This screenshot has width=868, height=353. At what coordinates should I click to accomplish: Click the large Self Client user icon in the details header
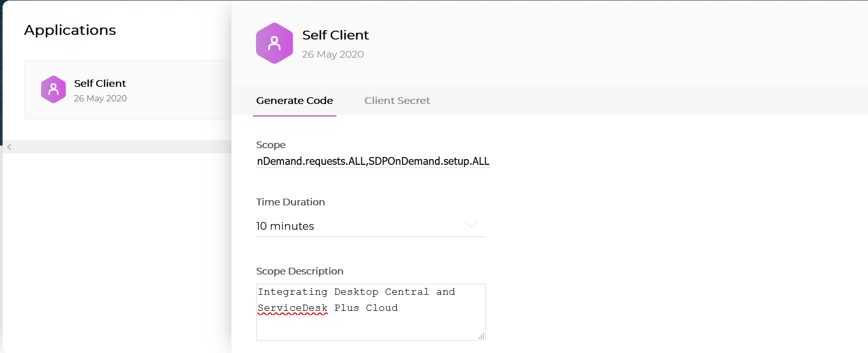275,43
